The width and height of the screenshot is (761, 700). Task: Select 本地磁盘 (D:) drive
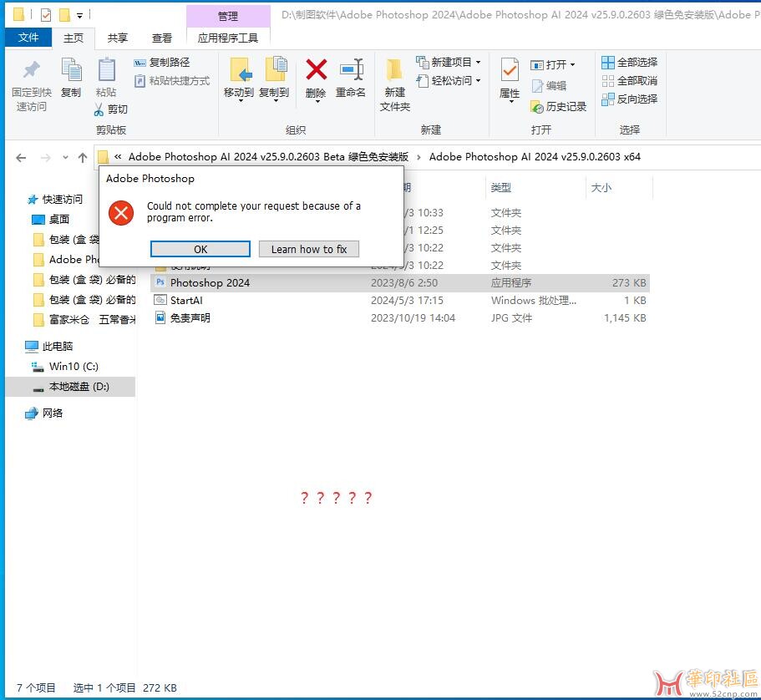tap(70, 387)
